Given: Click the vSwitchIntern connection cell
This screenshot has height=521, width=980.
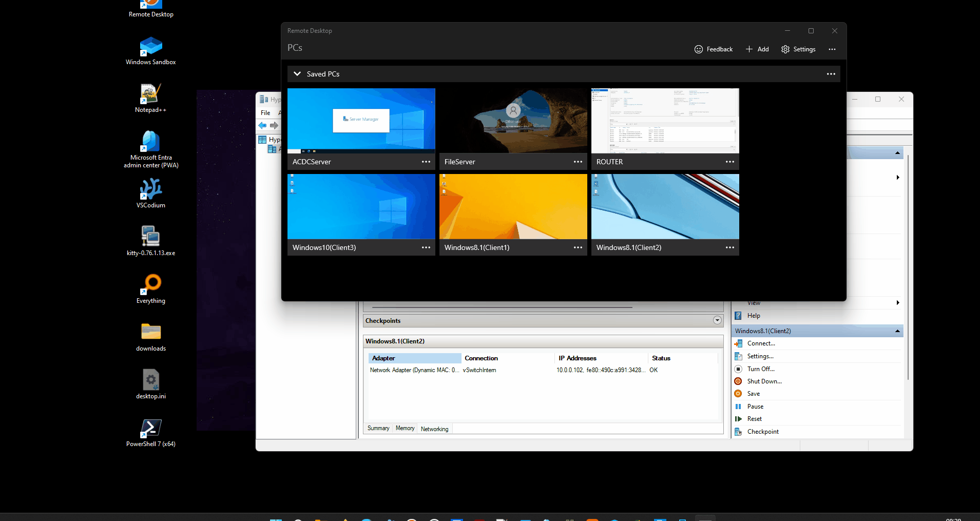Looking at the screenshot, I should pyautogui.click(x=479, y=370).
